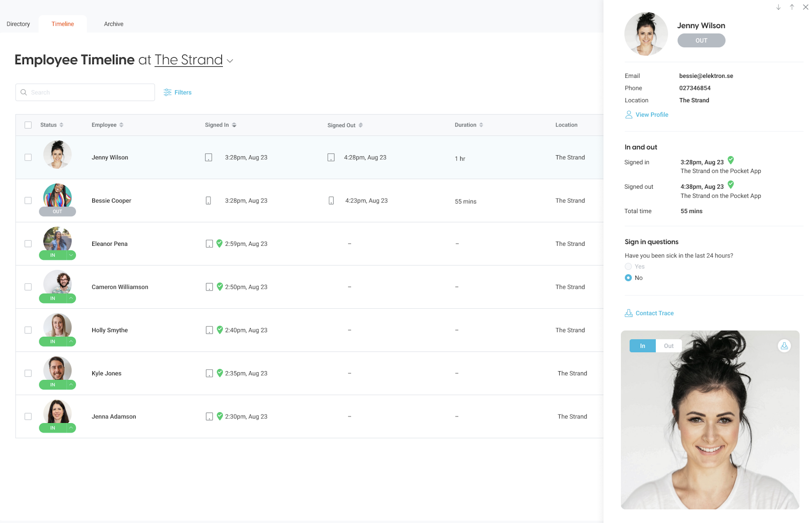Open Filters
This screenshot has height=523, width=812.
(x=178, y=92)
